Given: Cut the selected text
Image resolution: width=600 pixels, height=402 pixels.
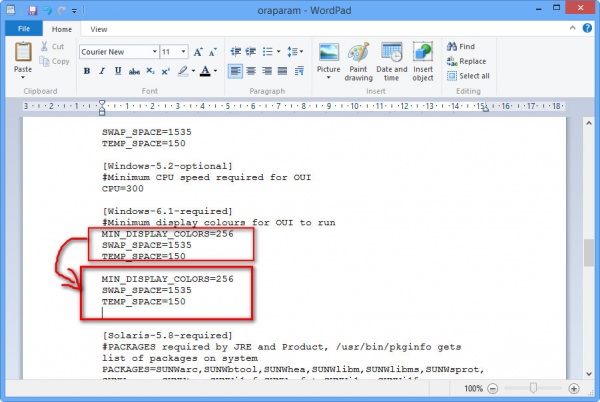Looking at the screenshot, I should [x=52, y=47].
